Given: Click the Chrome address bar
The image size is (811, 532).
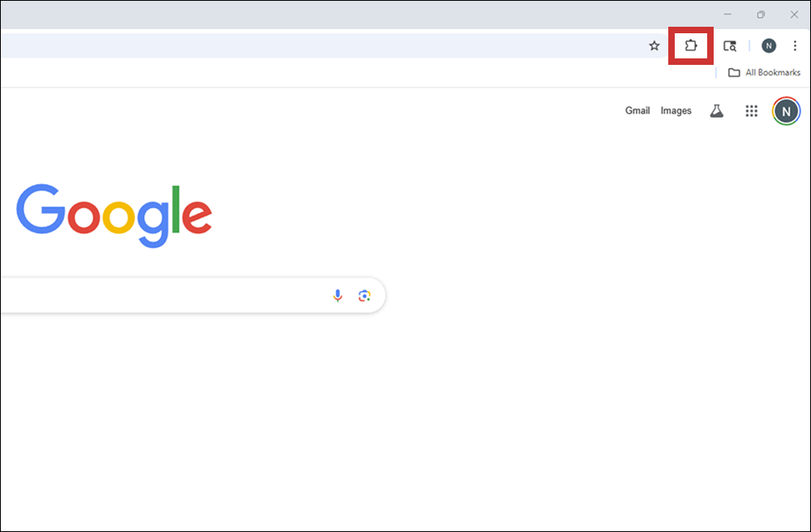Looking at the screenshot, I should tap(335, 46).
